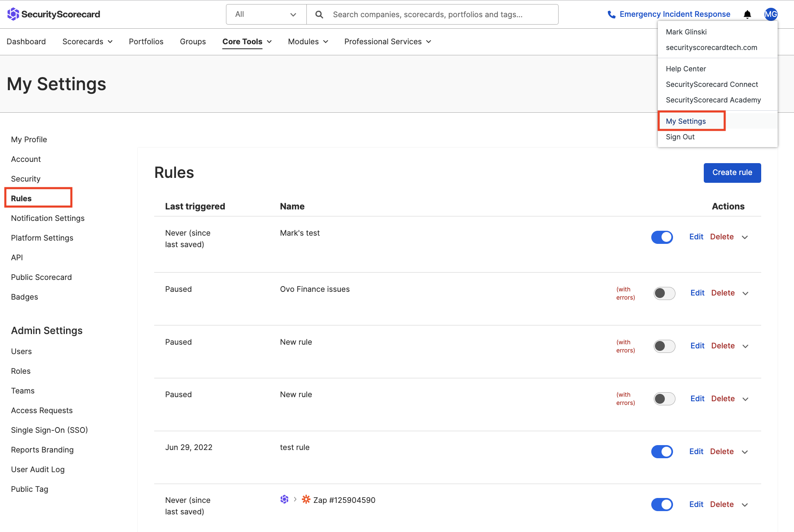Delete the Zap #125904590 rule

click(x=722, y=505)
